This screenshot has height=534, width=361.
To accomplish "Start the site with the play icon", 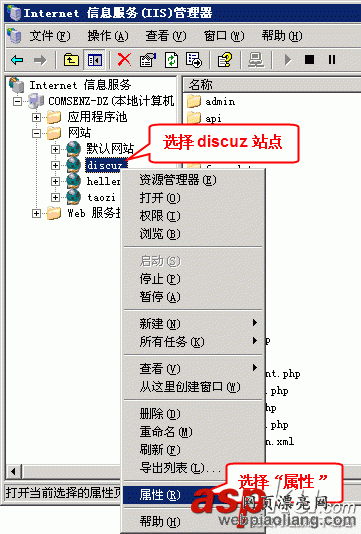I will (x=288, y=60).
